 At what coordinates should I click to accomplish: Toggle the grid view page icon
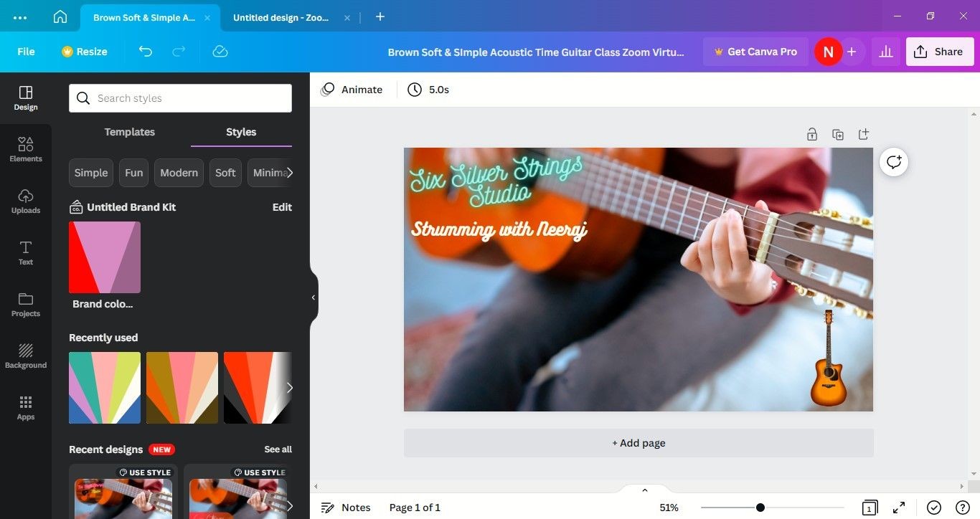869,508
